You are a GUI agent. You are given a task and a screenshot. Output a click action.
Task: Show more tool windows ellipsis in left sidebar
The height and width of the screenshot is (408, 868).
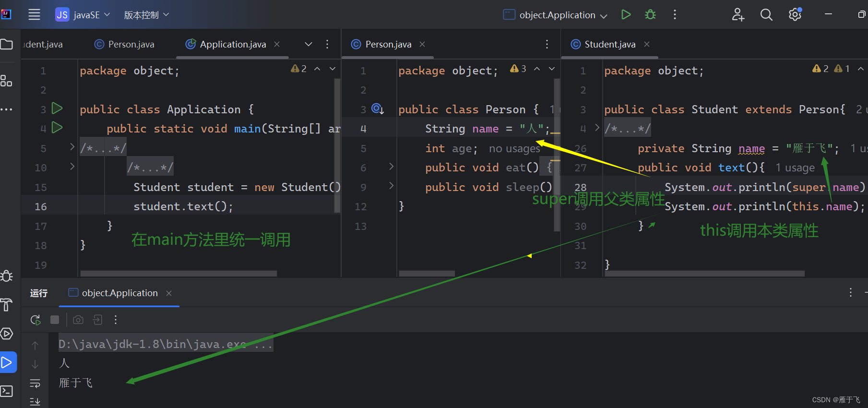coord(6,109)
